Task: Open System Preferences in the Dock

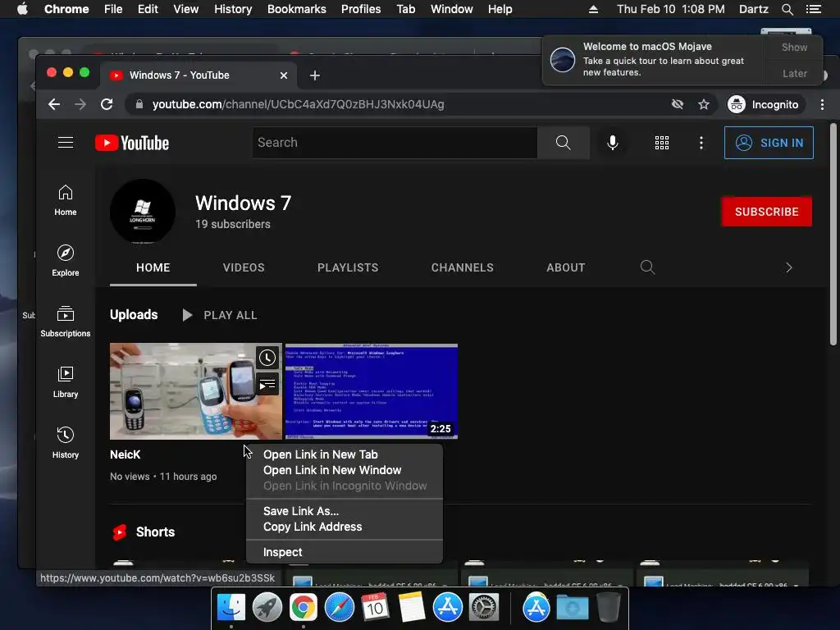Action: [x=484, y=608]
